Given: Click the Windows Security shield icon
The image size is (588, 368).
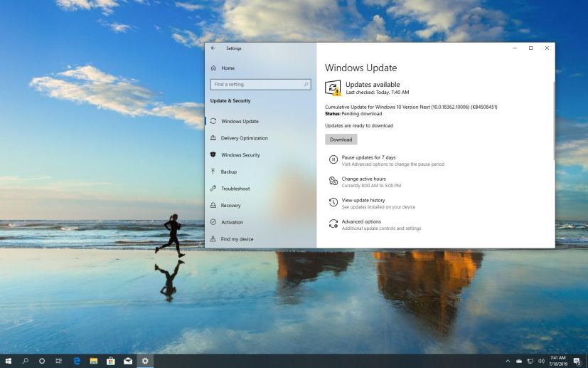Looking at the screenshot, I should [x=213, y=154].
